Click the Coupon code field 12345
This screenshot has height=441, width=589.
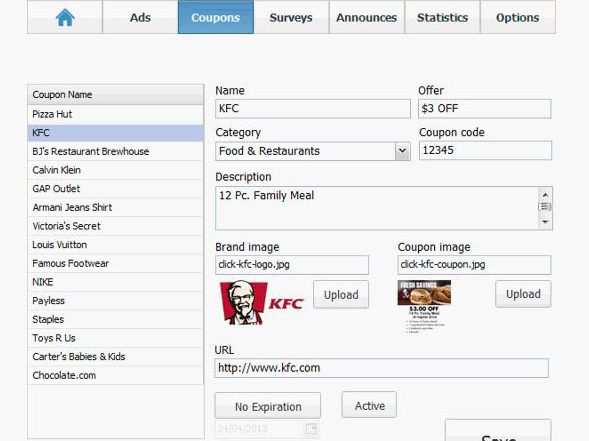pos(485,150)
